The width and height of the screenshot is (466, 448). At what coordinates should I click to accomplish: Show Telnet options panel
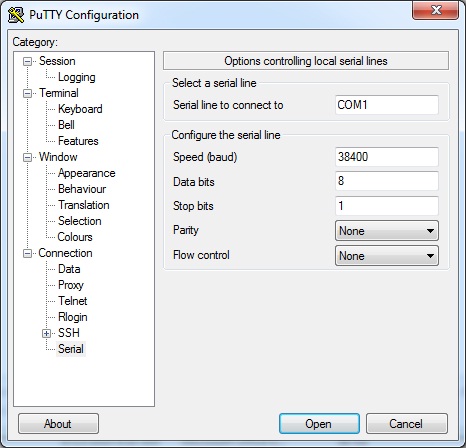pyautogui.click(x=73, y=301)
